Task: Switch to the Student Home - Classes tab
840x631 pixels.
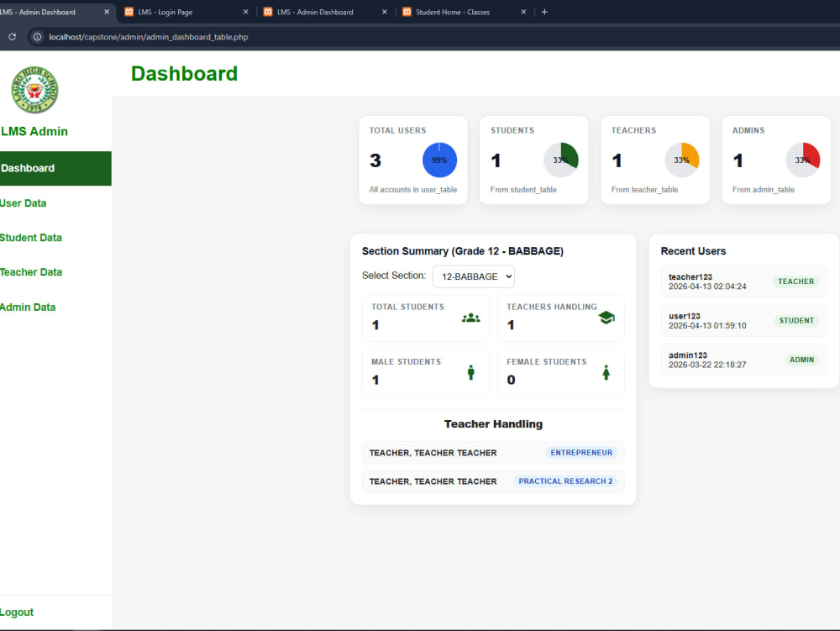Action: (464, 12)
